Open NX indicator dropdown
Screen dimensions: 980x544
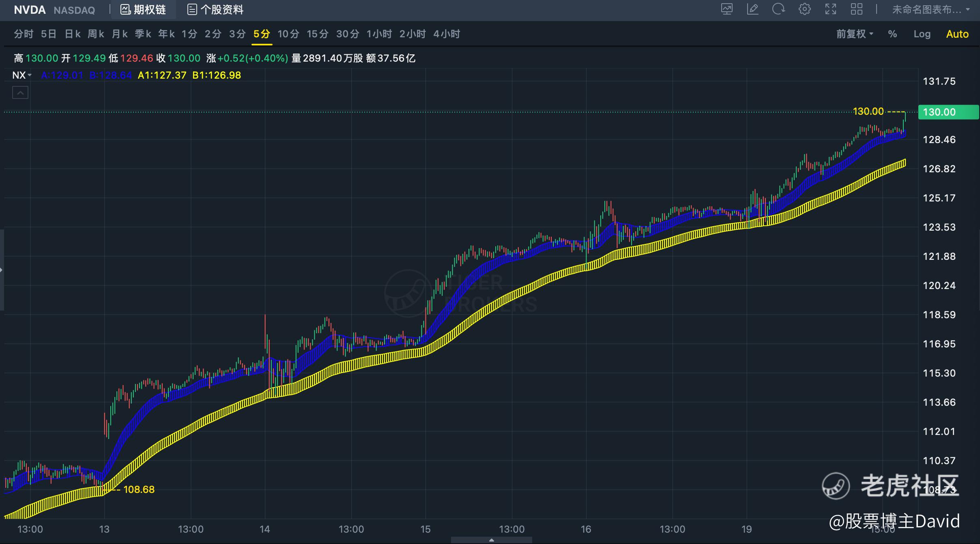(x=22, y=75)
